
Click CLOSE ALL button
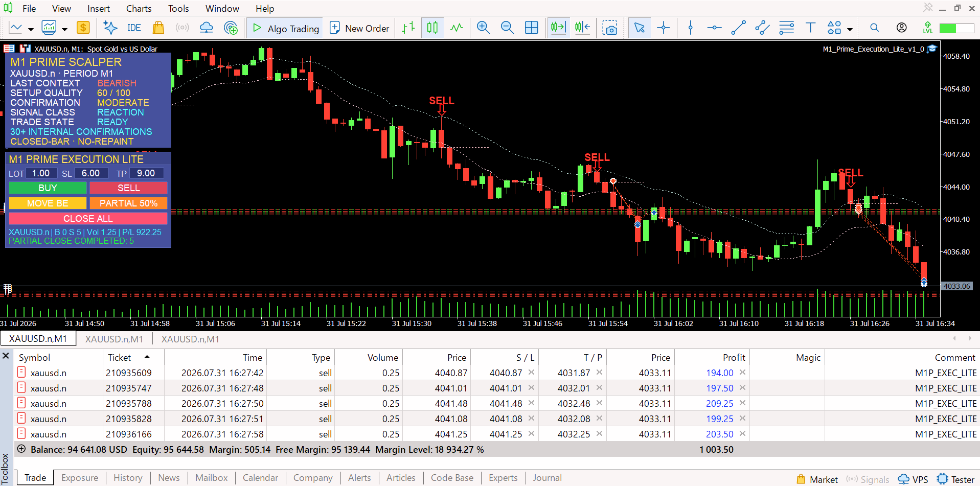point(88,219)
